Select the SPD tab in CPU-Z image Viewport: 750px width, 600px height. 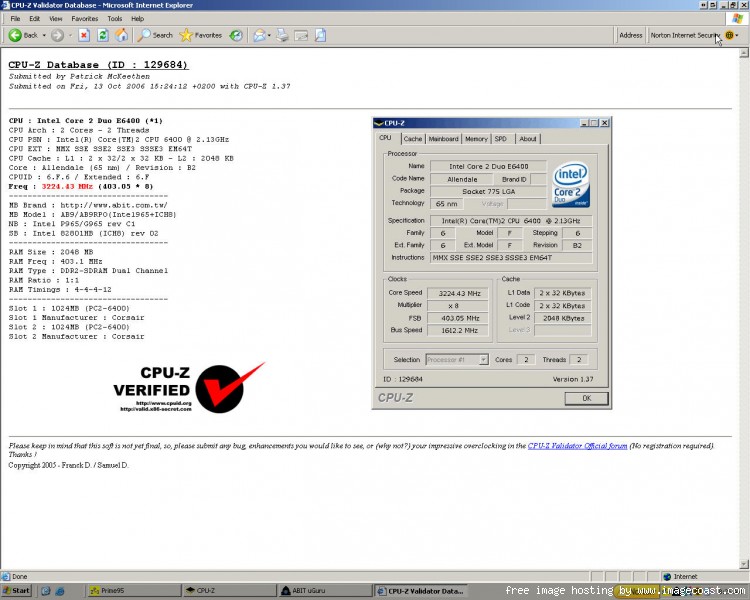(501, 139)
